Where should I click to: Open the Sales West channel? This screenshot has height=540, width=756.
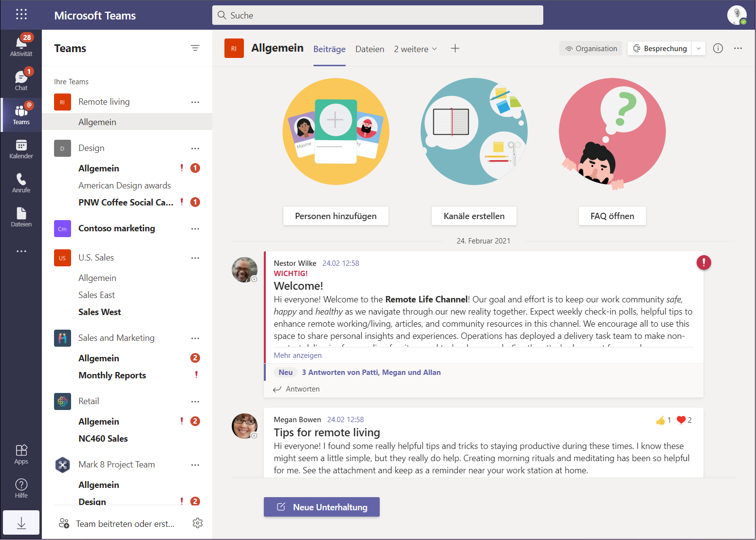click(x=99, y=312)
